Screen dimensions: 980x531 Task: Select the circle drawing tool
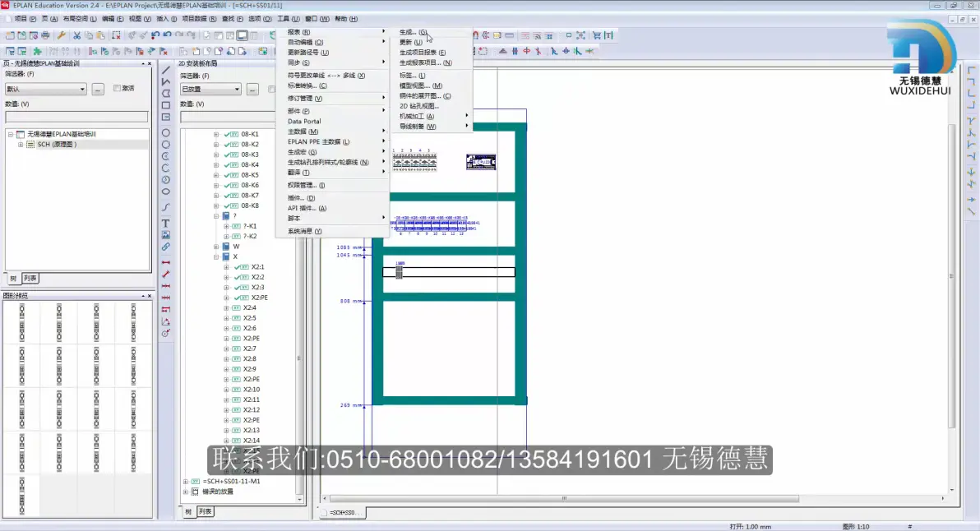coord(165,132)
